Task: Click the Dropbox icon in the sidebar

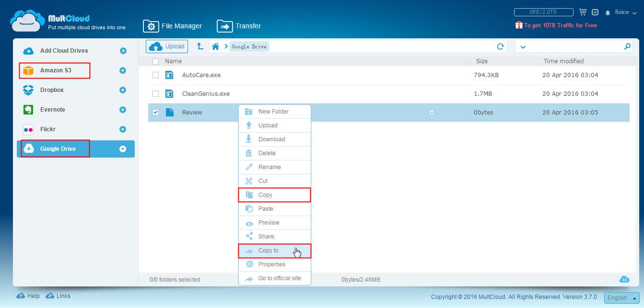Action: [x=28, y=90]
